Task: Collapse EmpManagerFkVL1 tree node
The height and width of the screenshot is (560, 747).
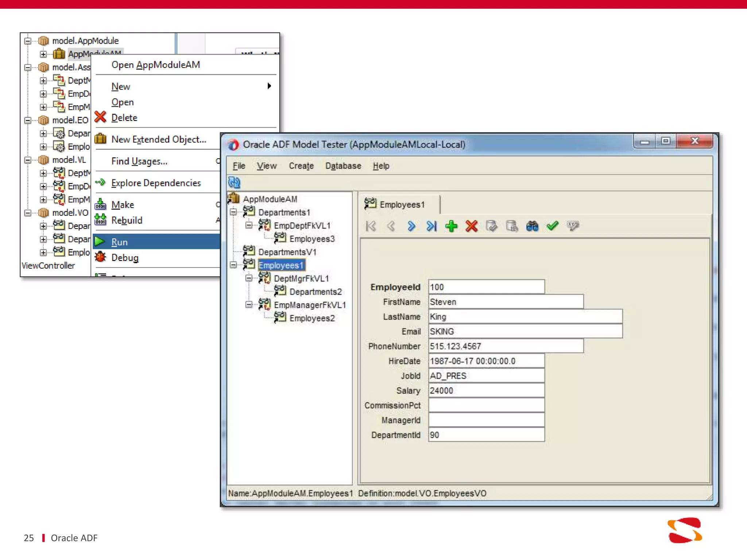Action: coord(249,304)
